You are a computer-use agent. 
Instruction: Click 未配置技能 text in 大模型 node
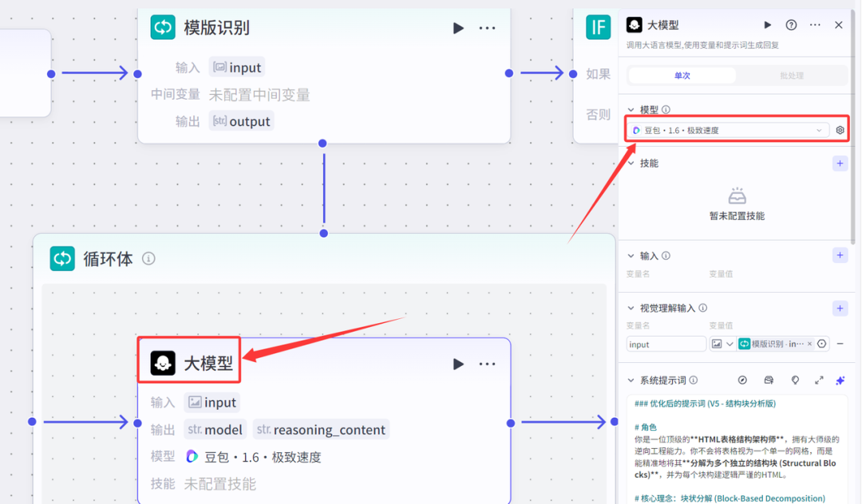click(x=220, y=484)
